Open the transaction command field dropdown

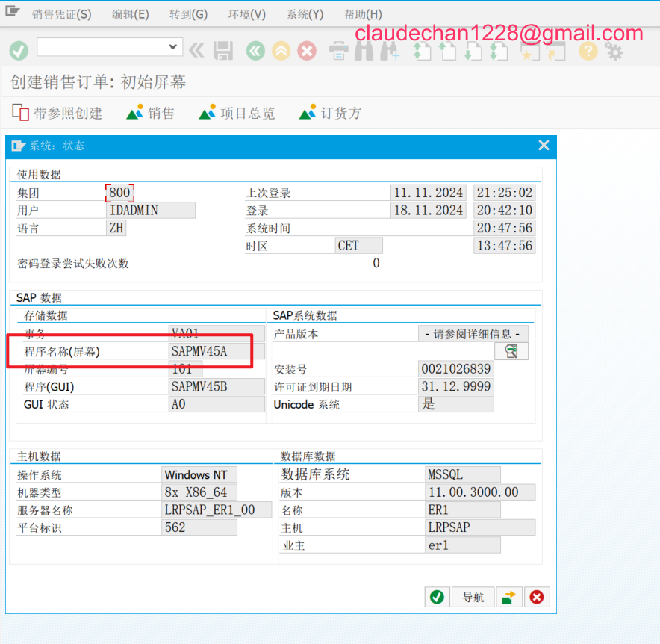[174, 47]
